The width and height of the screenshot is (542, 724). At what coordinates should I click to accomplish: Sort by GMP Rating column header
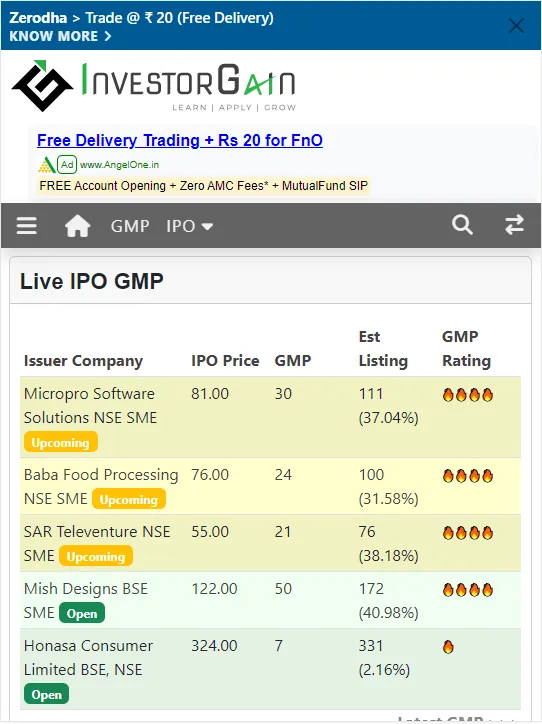(466, 349)
